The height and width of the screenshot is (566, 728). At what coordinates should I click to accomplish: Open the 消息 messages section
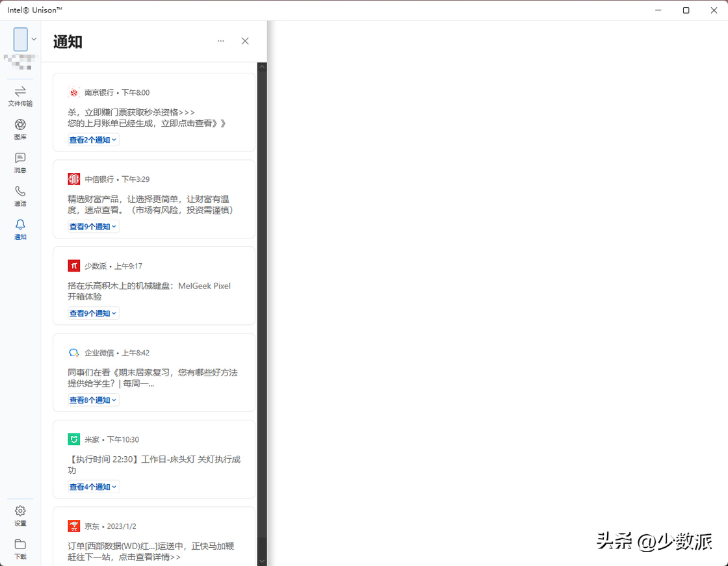coord(20,162)
